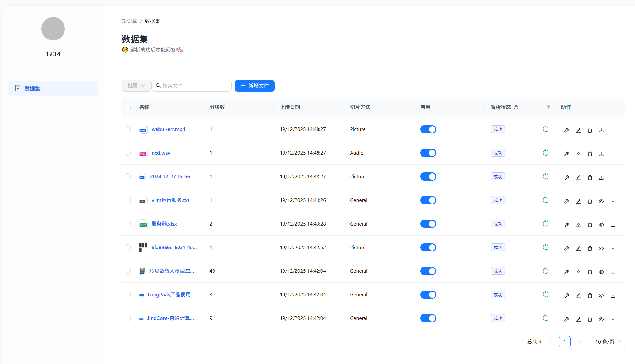
Task: Go to next page arrow
Action: [x=579, y=342]
